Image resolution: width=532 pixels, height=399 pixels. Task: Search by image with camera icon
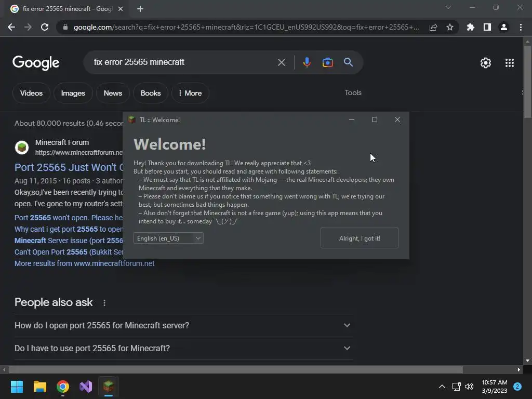click(327, 62)
